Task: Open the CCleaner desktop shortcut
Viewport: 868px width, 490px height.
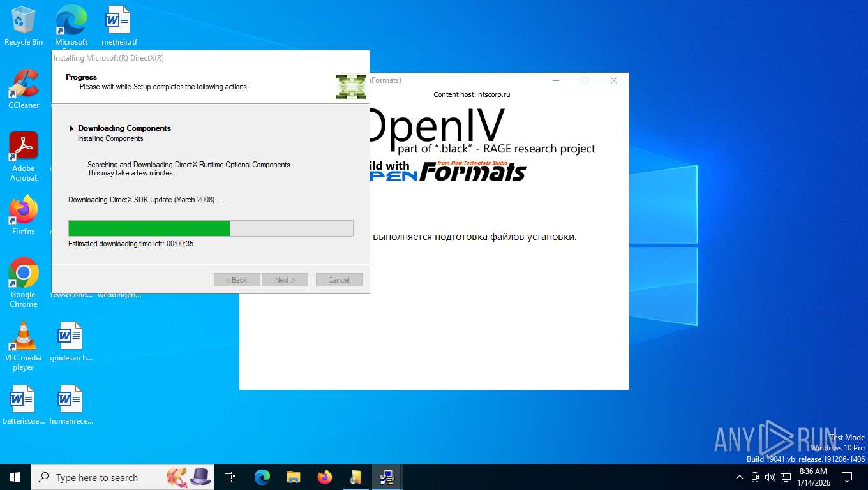Action: click(x=24, y=89)
